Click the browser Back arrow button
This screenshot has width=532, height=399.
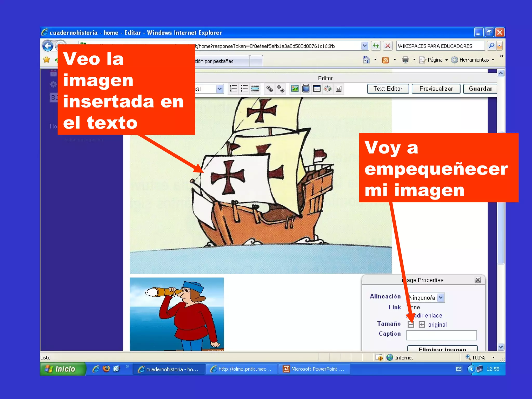pyautogui.click(x=48, y=46)
